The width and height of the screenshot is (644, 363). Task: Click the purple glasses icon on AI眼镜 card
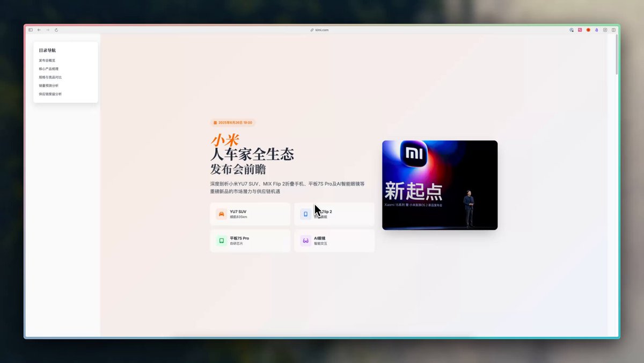tap(305, 241)
